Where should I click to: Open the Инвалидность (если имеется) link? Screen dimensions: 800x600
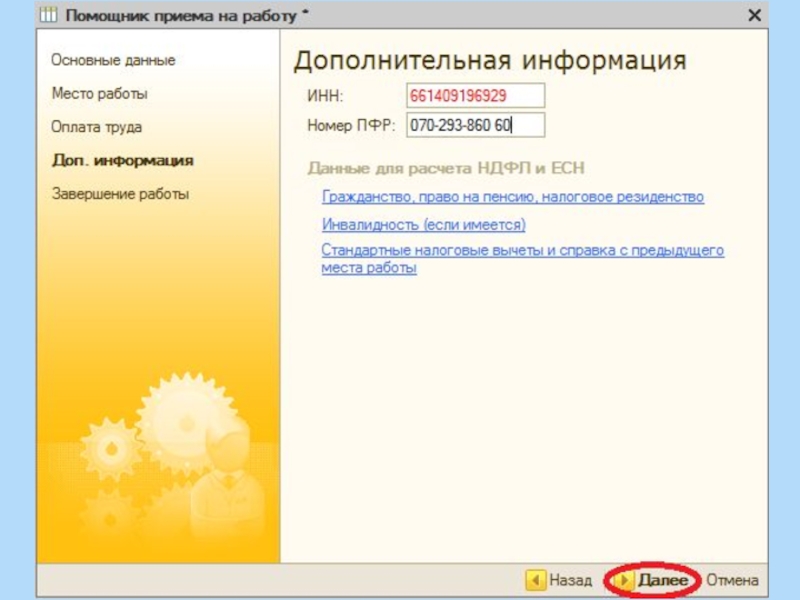tap(423, 225)
